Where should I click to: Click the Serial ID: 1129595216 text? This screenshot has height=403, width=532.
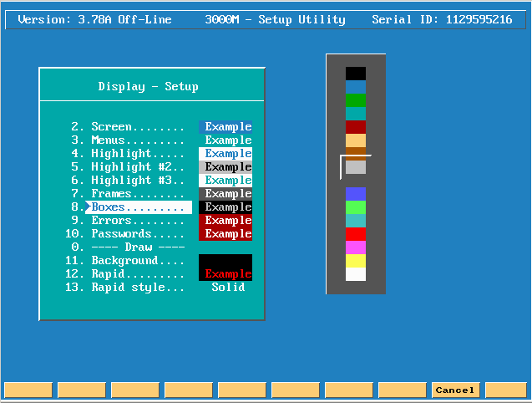(x=442, y=19)
